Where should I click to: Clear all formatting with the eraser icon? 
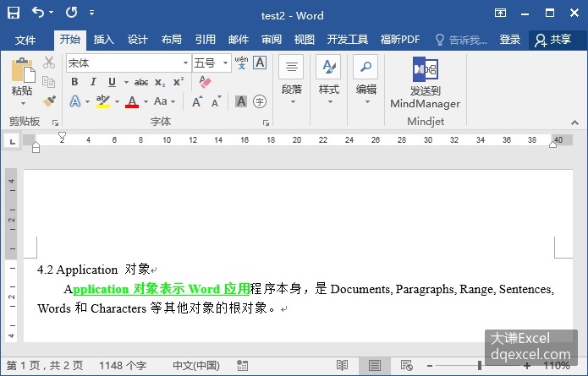click(x=205, y=82)
